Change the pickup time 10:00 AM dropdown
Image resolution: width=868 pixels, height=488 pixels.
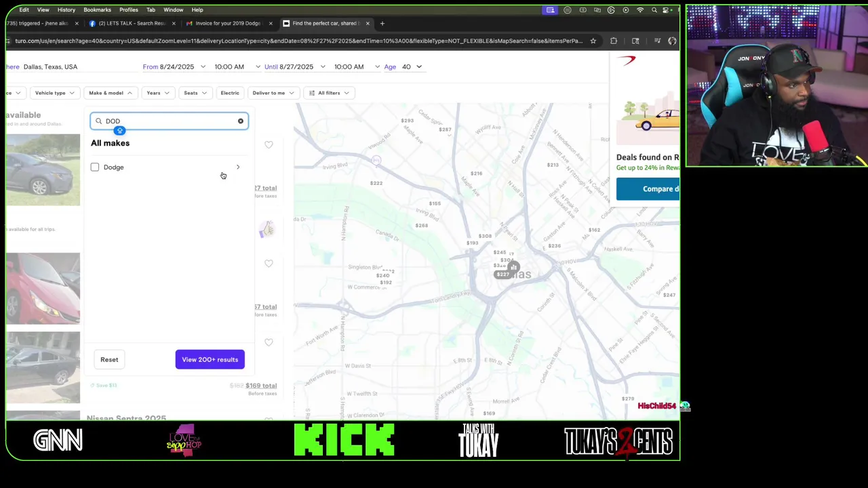(x=237, y=66)
